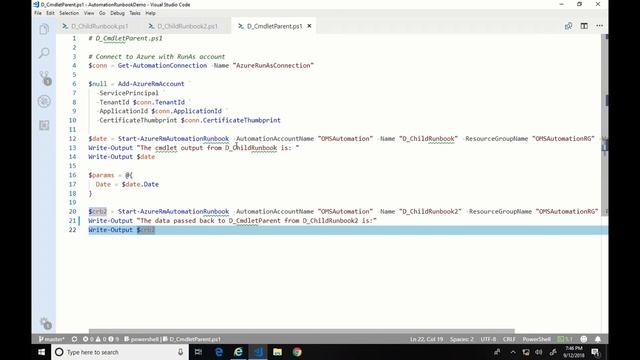Open the Windows Start menu
Image resolution: width=640 pixels, height=360 pixels.
coord(41,352)
